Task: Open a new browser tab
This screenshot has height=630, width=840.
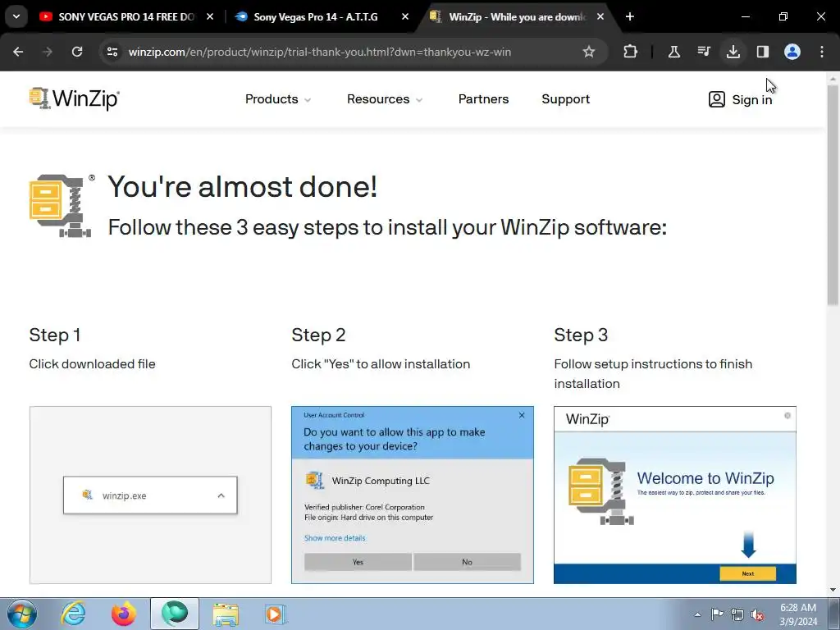Action: tap(630, 16)
